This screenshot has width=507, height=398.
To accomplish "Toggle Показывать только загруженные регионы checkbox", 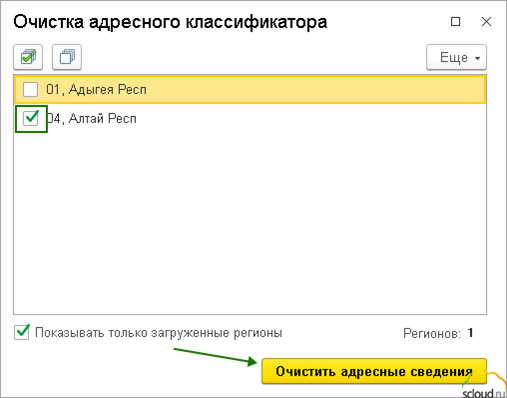I will coord(22,332).
